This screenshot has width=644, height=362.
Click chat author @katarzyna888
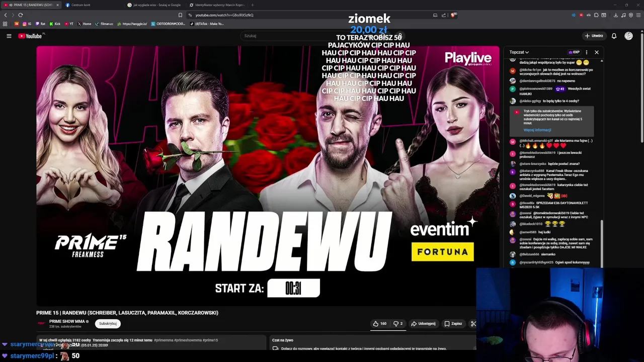tap(531, 171)
